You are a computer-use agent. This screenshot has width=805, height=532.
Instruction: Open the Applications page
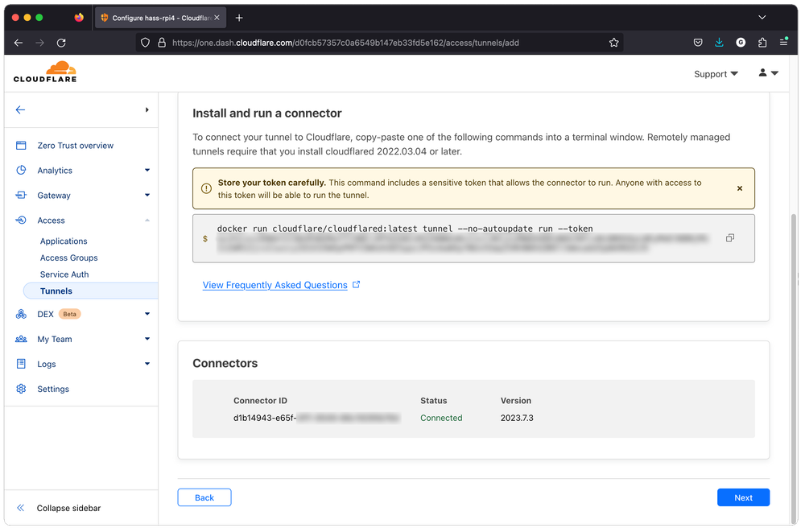coord(64,241)
